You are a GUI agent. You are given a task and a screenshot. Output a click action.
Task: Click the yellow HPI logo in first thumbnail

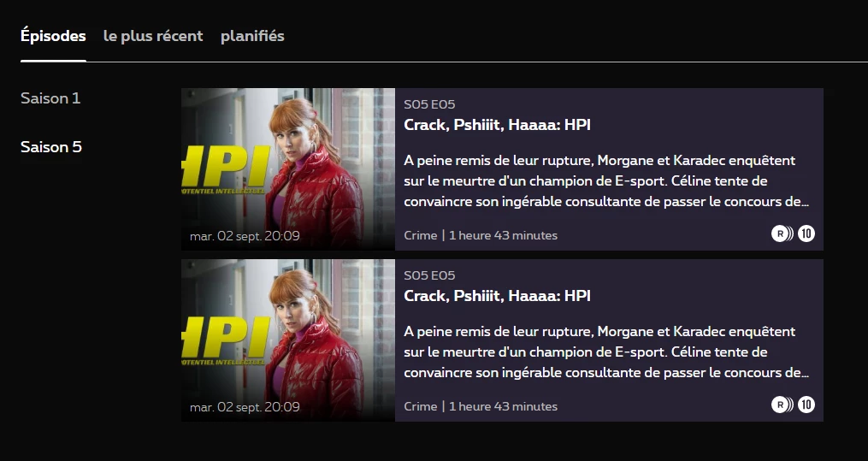point(226,169)
